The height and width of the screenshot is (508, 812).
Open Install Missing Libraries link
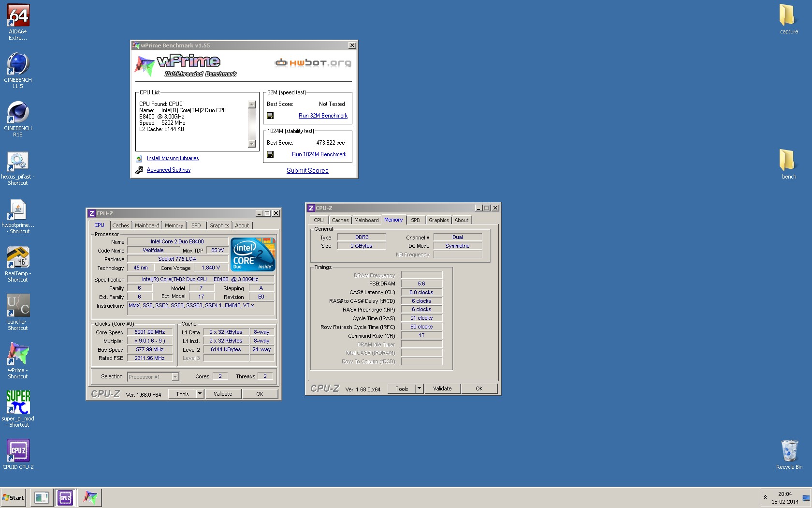click(173, 158)
